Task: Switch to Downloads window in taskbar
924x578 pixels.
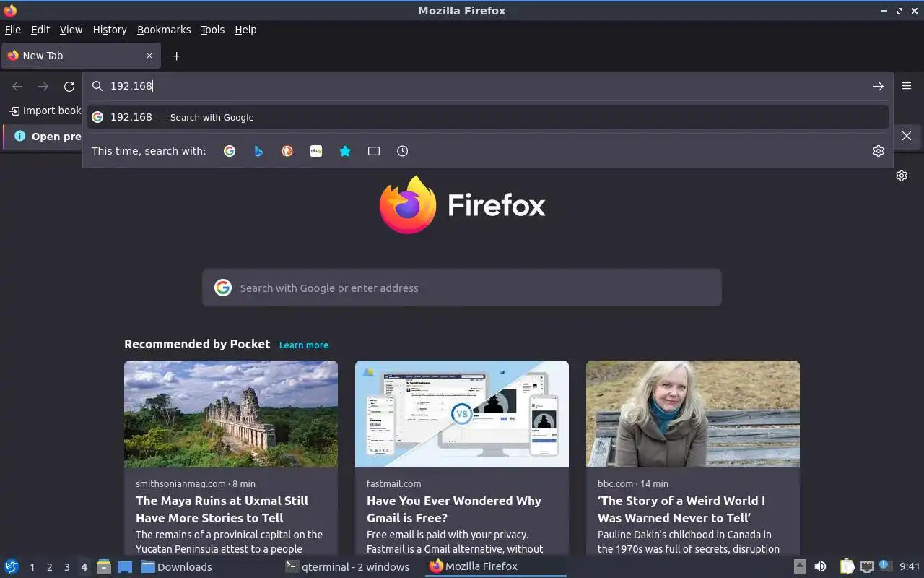Action: pos(209,566)
